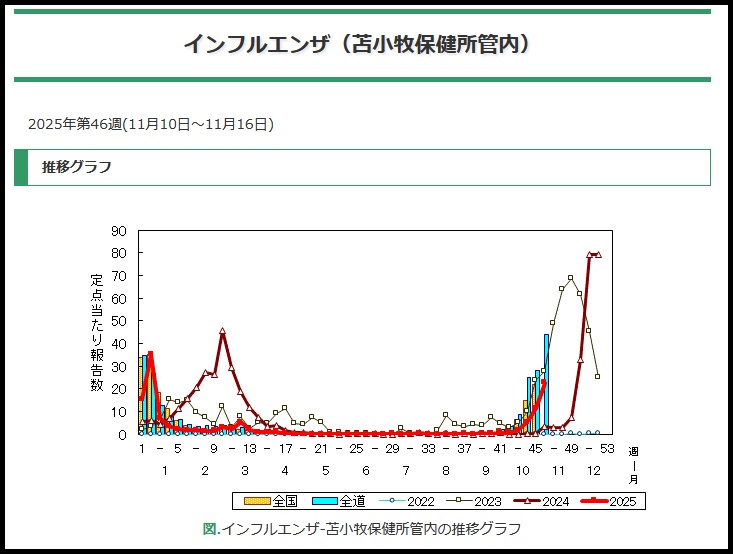The width and height of the screenshot is (733, 554).
Task: Click the 2024 spring peak near 45
Action: coord(222,331)
